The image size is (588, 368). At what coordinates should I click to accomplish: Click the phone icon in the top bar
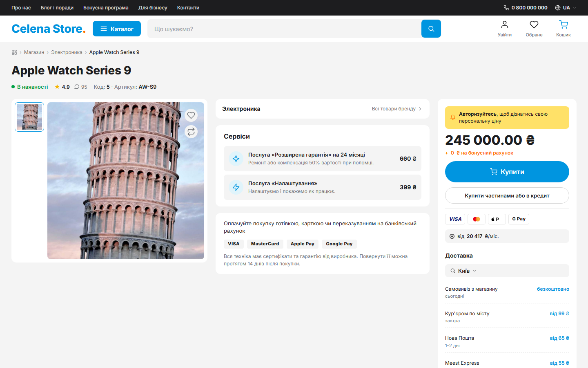coord(506,8)
